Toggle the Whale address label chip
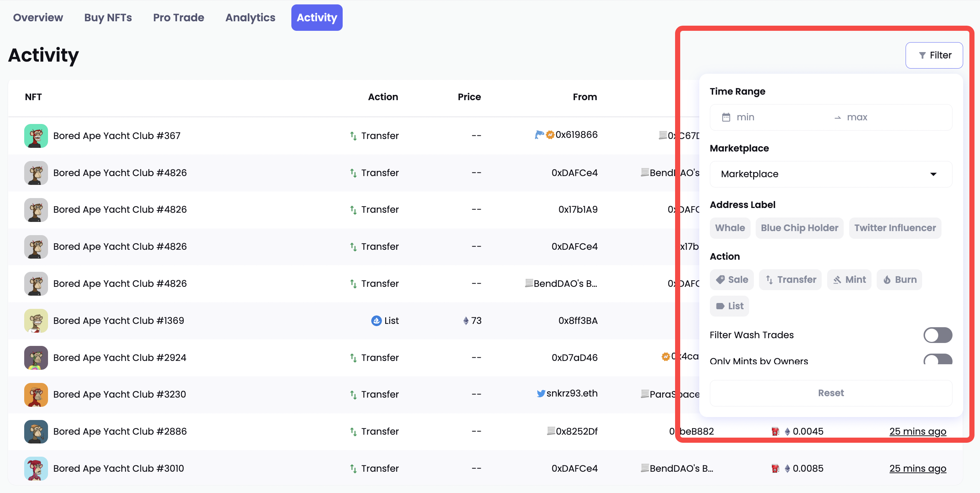The width and height of the screenshot is (980, 493). [730, 228]
